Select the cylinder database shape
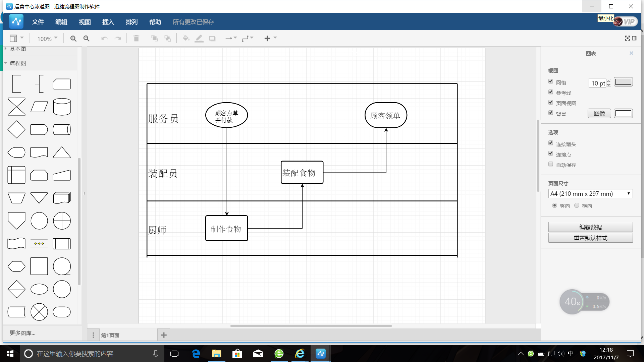The image size is (644, 362). [x=62, y=107]
